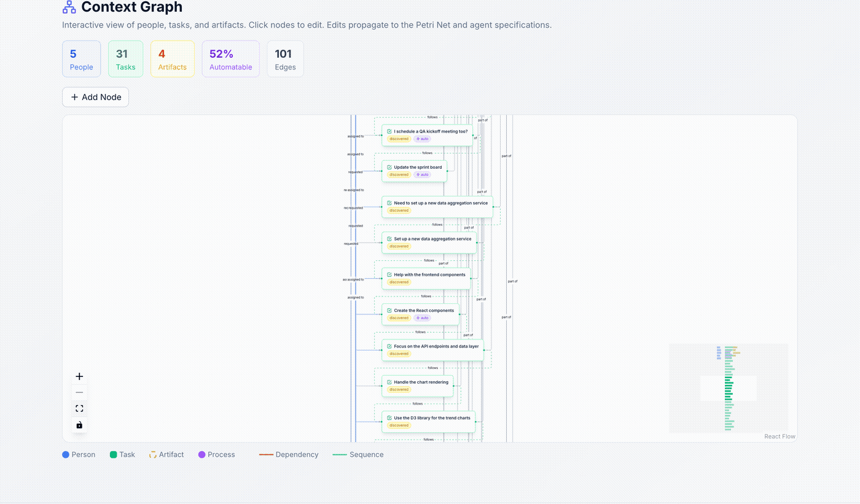
Task: Toggle the interactivity lock control on the canvas
Action: pos(79,425)
